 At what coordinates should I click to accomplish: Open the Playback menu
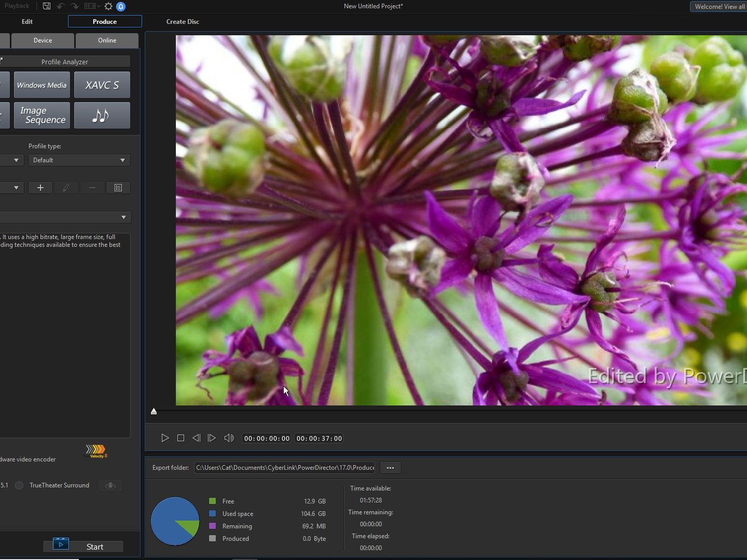[x=17, y=6]
